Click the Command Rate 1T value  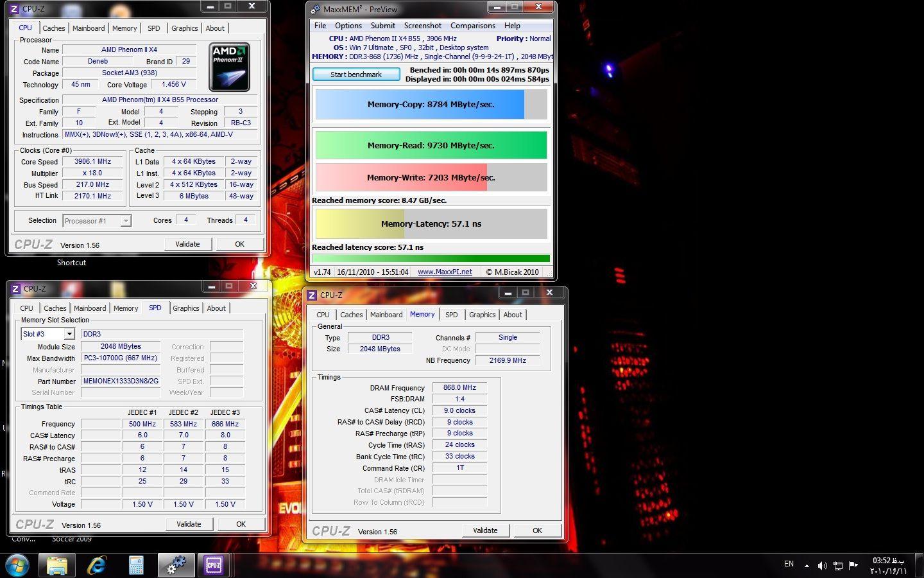tap(459, 468)
